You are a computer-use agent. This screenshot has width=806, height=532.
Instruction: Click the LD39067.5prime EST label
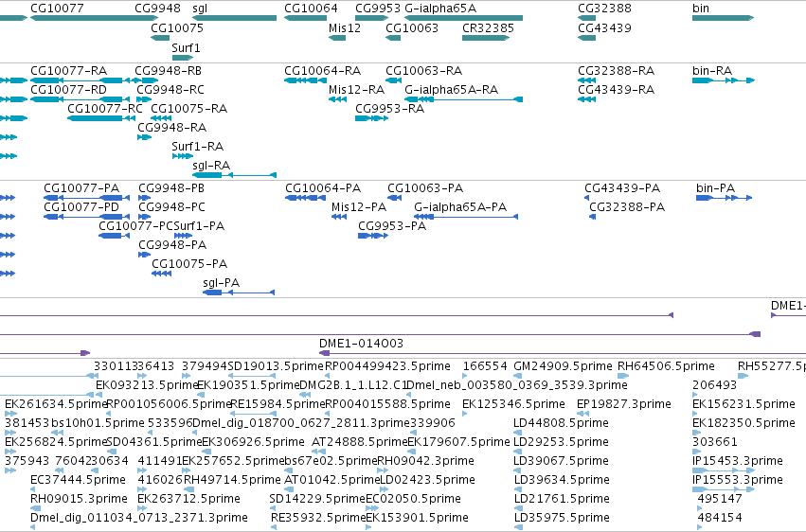click(x=562, y=461)
